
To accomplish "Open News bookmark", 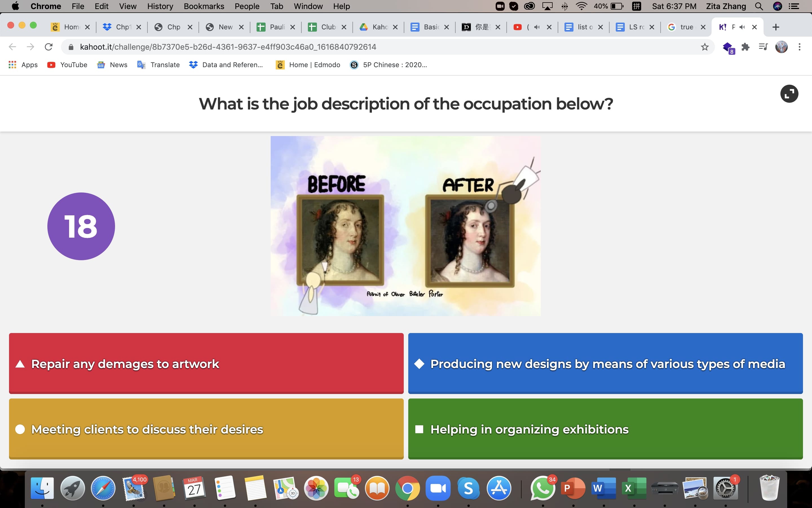I will [x=112, y=65].
